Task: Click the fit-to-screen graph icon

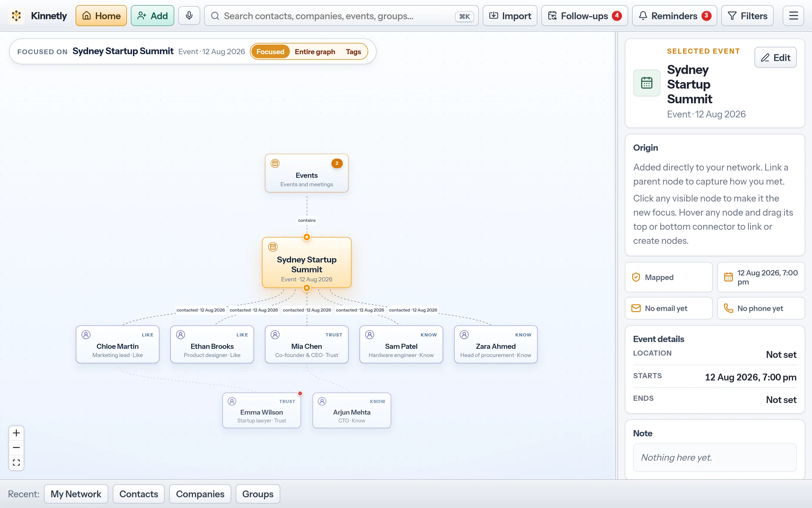Action: pos(16,462)
